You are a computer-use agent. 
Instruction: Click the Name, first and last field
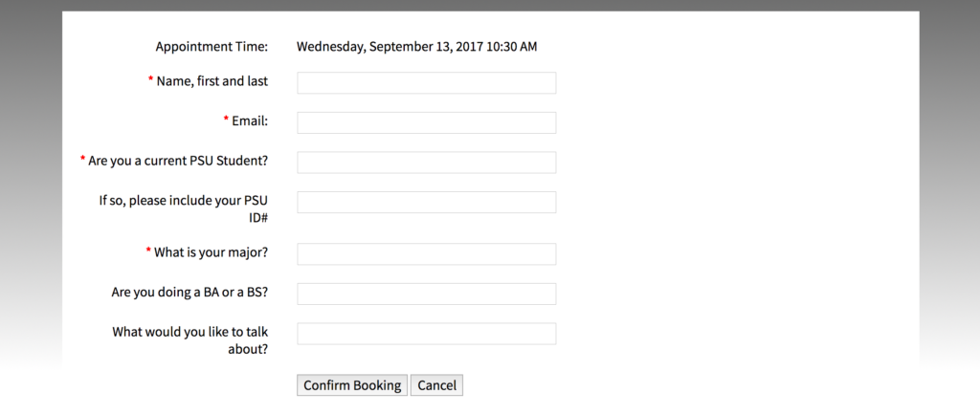426,83
